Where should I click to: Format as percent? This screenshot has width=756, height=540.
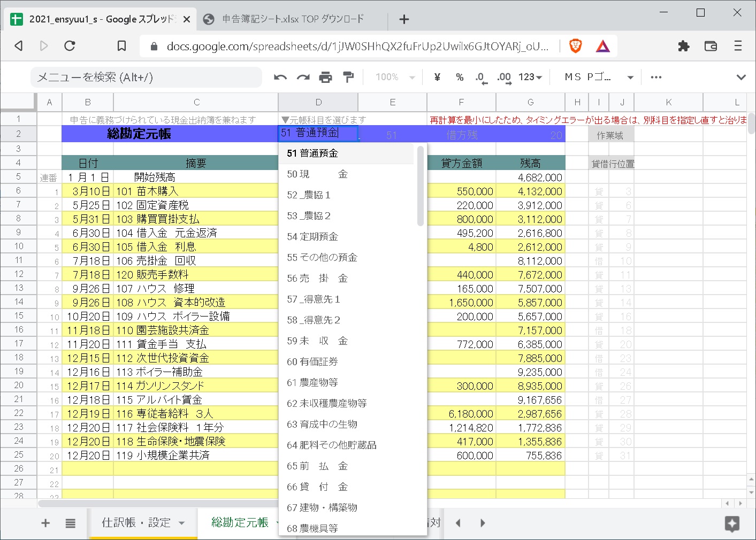pyautogui.click(x=460, y=78)
